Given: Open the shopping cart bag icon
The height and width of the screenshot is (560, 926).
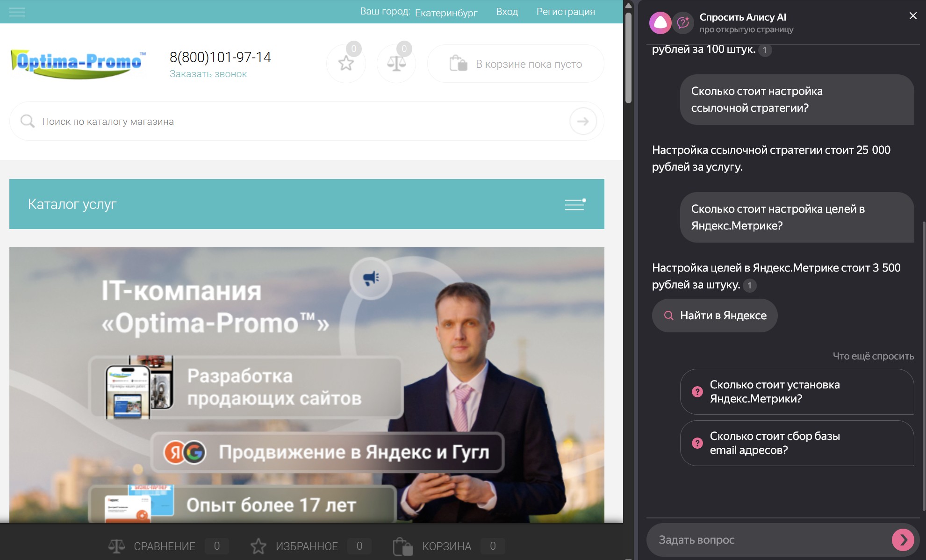Looking at the screenshot, I should point(459,64).
